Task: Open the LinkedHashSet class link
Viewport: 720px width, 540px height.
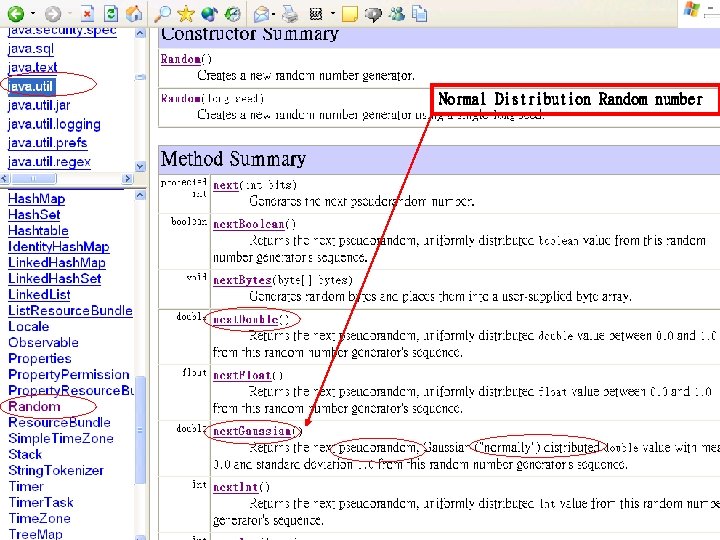Action: (55, 279)
